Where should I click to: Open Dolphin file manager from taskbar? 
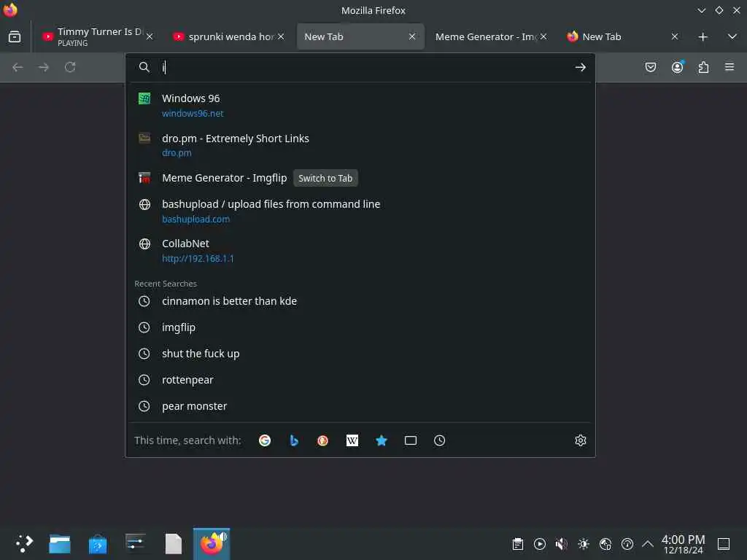[x=60, y=543]
